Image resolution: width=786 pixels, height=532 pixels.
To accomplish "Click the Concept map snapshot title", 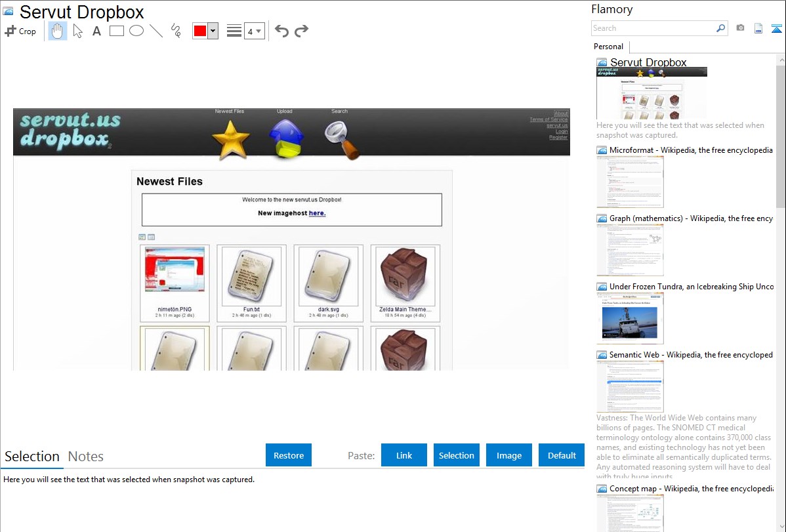I will pos(691,488).
